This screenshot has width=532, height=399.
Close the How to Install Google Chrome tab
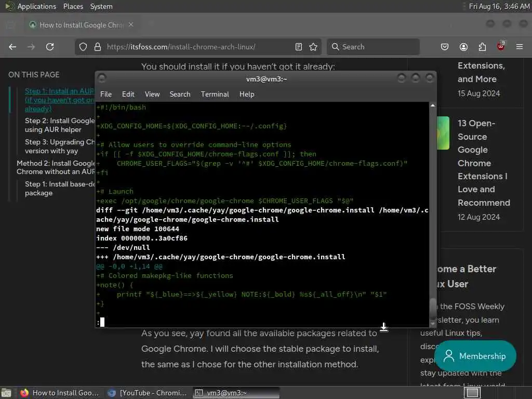(131, 24)
